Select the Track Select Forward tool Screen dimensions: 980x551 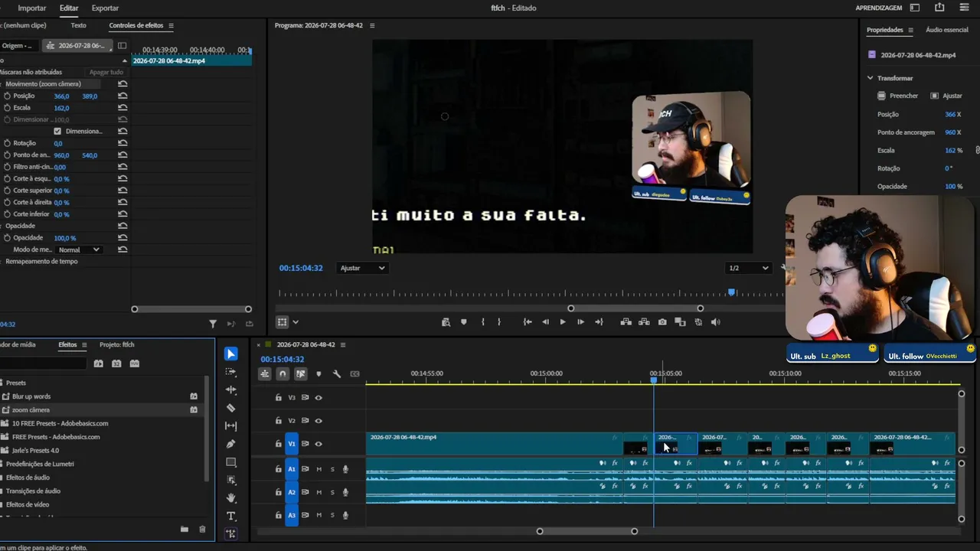point(231,372)
